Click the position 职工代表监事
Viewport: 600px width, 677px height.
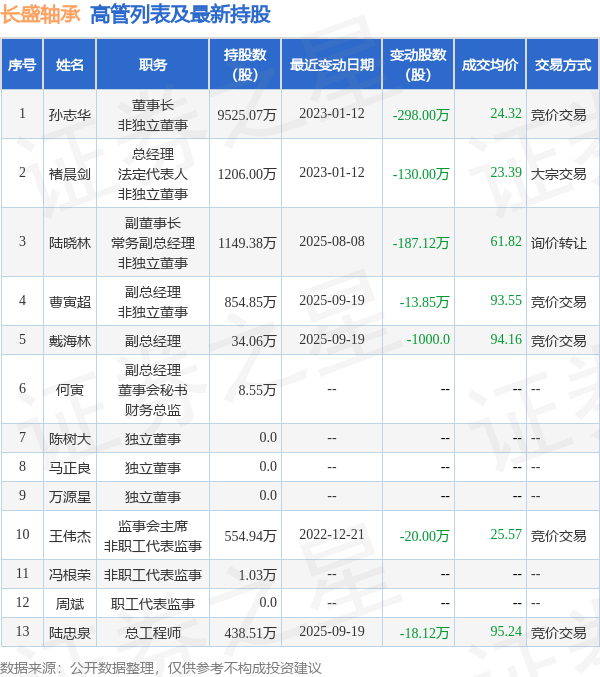click(x=153, y=604)
